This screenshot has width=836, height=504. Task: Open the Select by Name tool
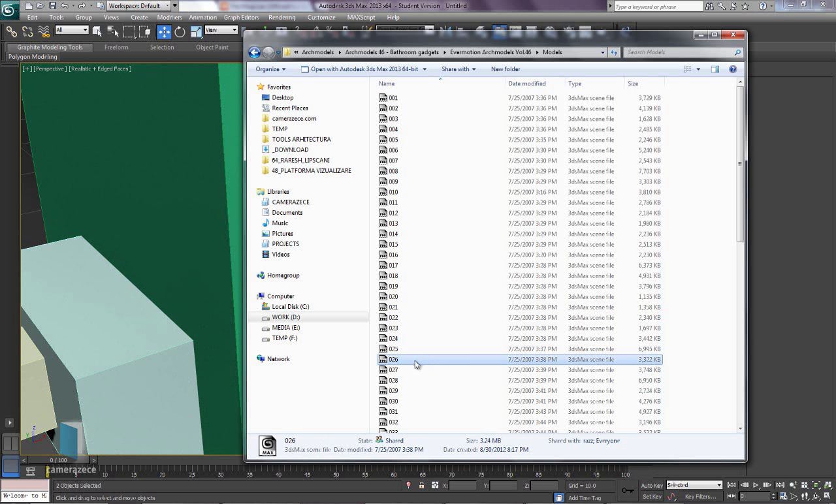point(113,31)
